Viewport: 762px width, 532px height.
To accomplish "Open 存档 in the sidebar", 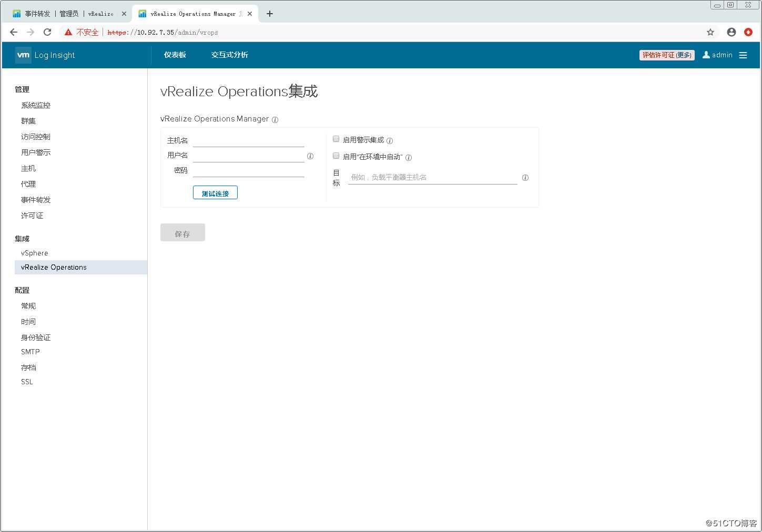I will pyautogui.click(x=28, y=367).
